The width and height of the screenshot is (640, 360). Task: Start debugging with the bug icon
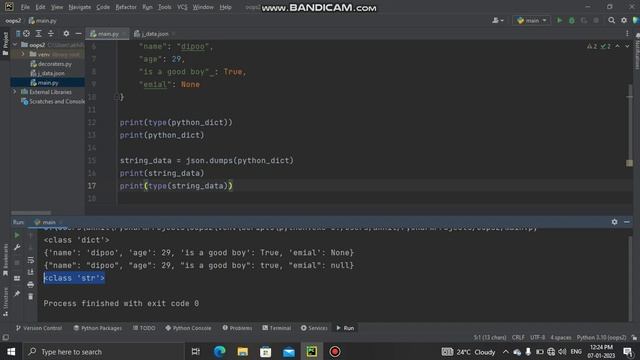click(x=572, y=20)
